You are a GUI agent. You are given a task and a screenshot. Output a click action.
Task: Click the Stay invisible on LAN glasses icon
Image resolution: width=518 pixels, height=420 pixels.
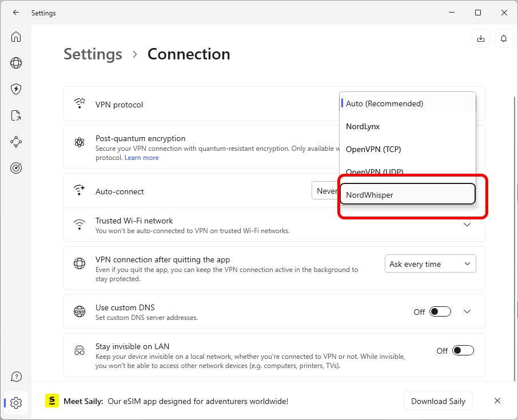pos(79,350)
